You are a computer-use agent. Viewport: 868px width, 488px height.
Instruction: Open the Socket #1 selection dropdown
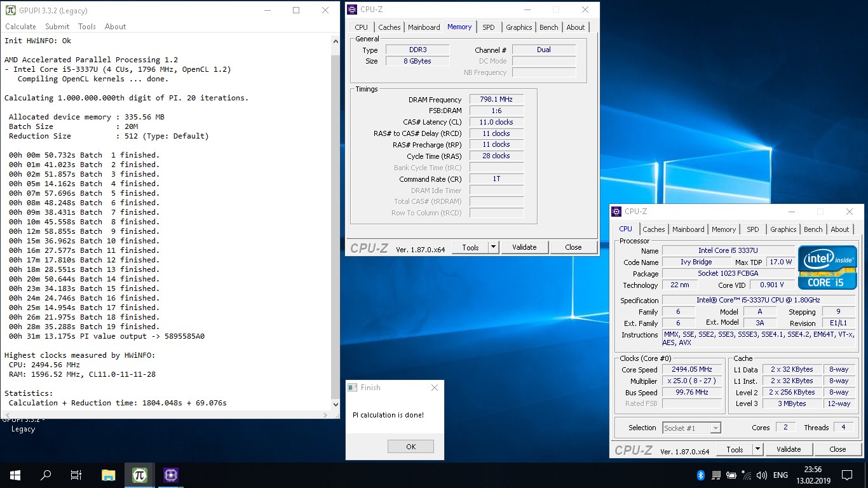pyautogui.click(x=691, y=428)
